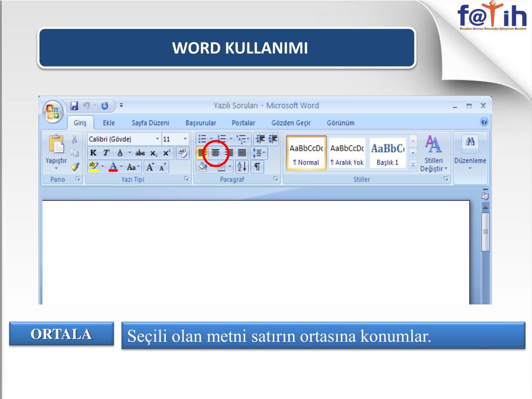Image resolution: width=532 pixels, height=399 pixels.
Task: Open the Stilleri Değiştir menu
Action: coord(433,153)
